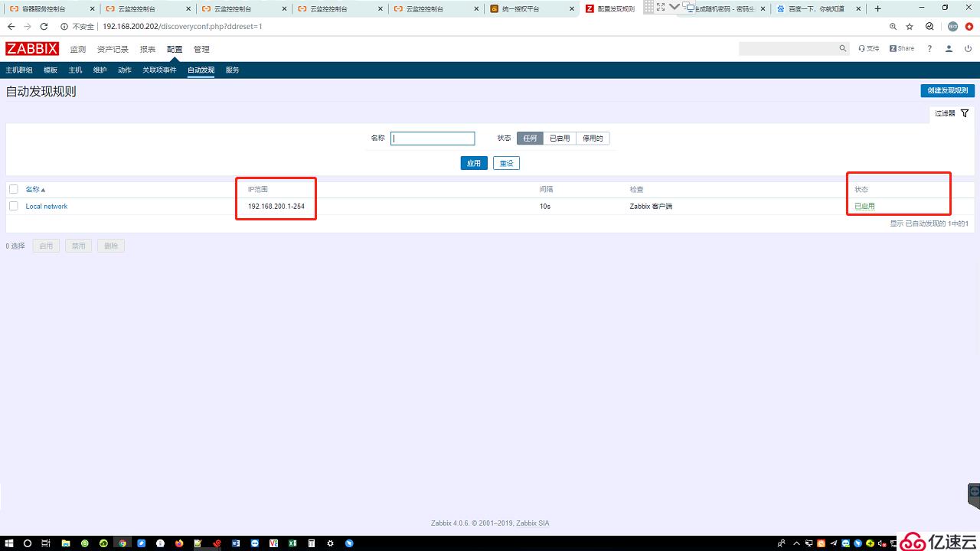Image resolution: width=980 pixels, height=551 pixels.
Task: Open a new browser tab
Action: [x=877, y=8]
